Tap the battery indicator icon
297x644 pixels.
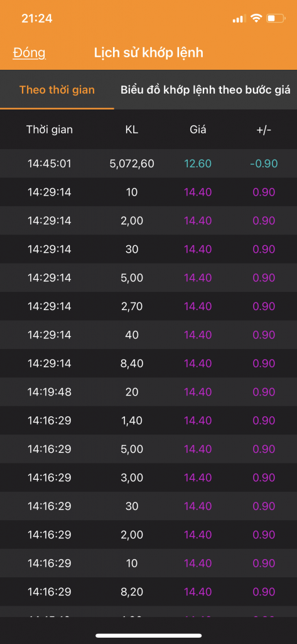pyautogui.click(x=275, y=18)
